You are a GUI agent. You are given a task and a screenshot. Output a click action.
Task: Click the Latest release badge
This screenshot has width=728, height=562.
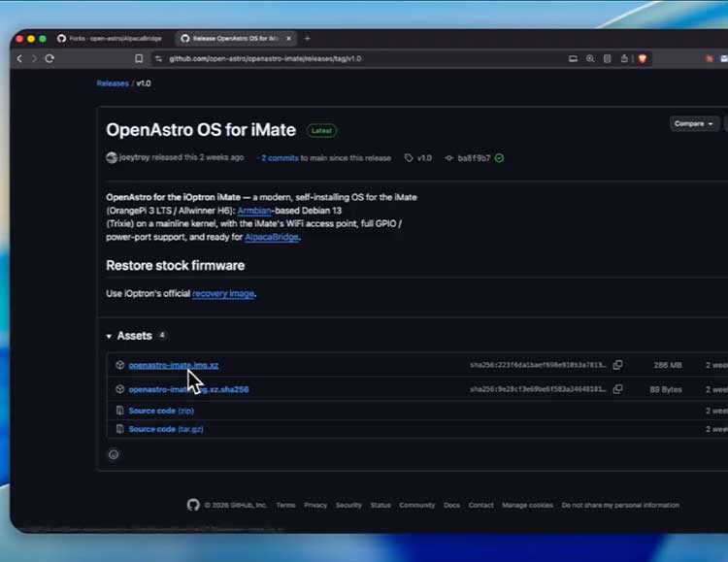pos(321,130)
